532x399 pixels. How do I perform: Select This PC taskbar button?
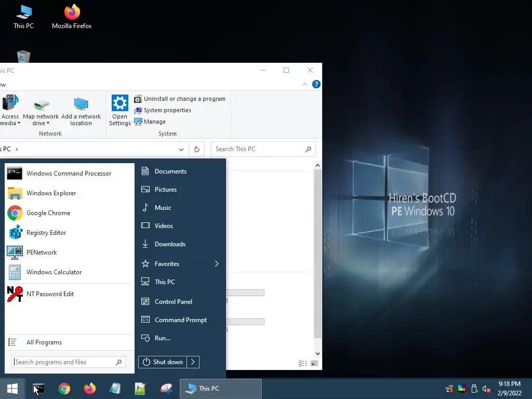220,389
